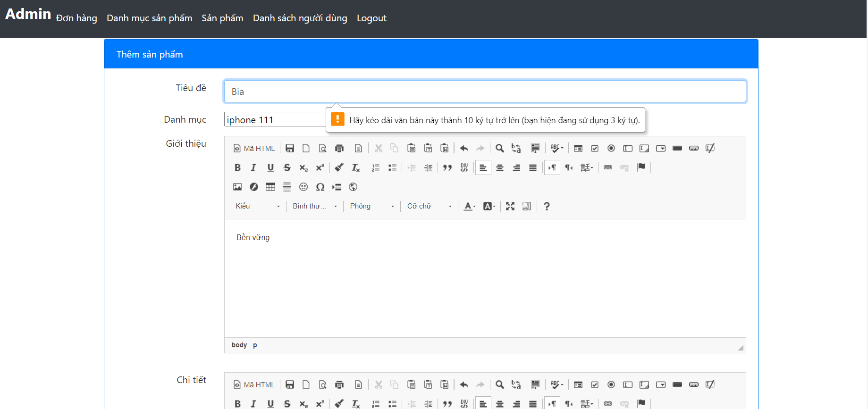Click the Logout link
Screen dimensions: 868x409
371,18
